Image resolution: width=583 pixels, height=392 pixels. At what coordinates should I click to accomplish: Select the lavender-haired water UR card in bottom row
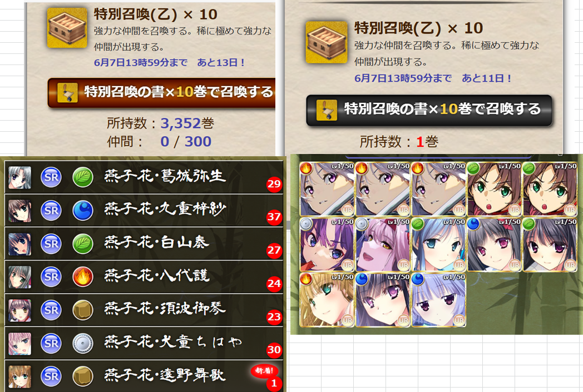438,300
